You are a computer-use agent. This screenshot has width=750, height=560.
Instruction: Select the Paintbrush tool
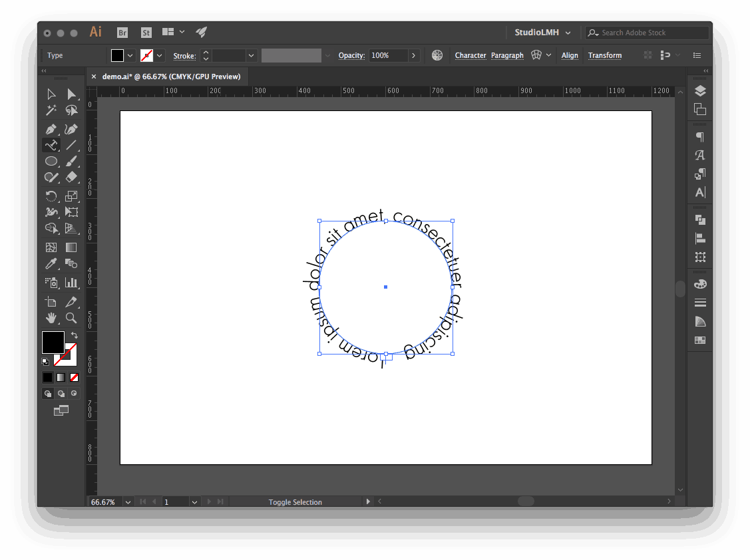(x=71, y=161)
